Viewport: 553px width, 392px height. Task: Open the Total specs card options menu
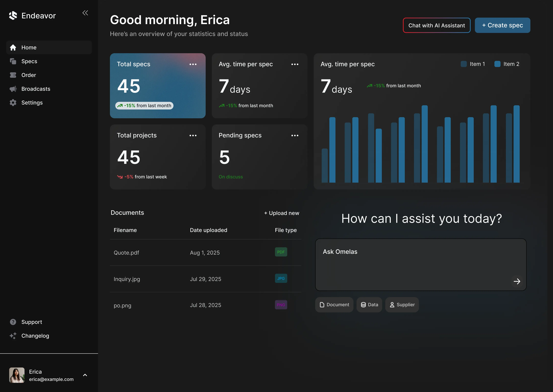coord(193,64)
